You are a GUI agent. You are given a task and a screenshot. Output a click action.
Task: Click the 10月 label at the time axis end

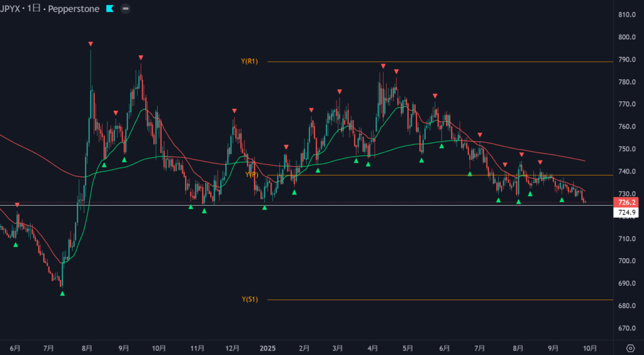pyautogui.click(x=590, y=347)
